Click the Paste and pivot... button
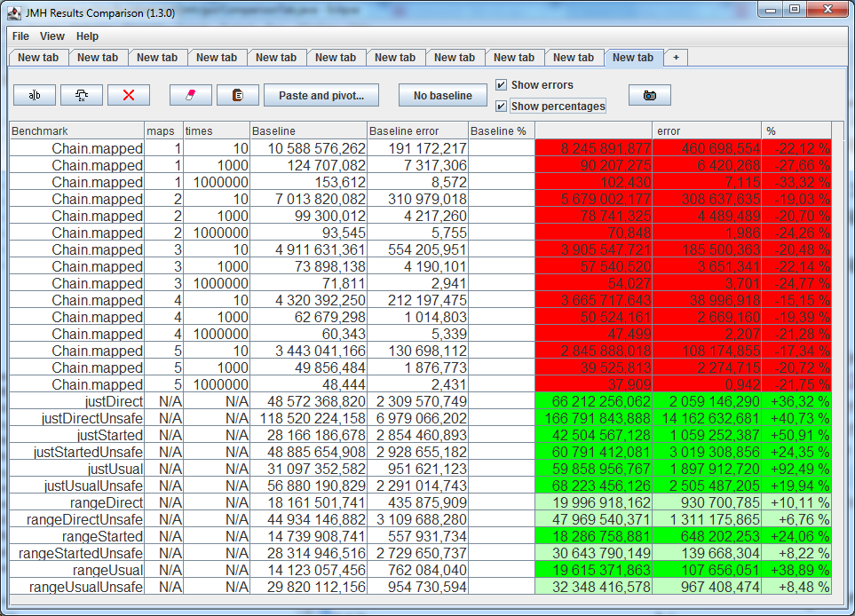The width and height of the screenshot is (855, 616). coord(321,95)
